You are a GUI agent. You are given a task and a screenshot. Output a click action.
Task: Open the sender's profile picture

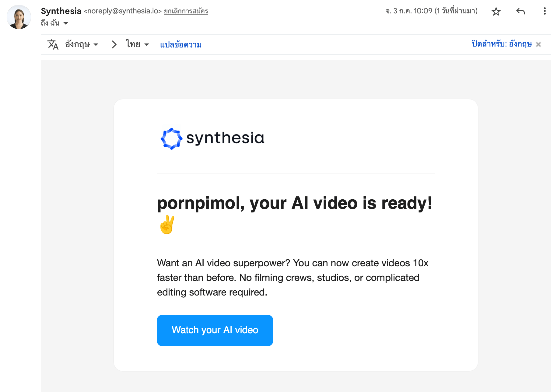tap(19, 17)
